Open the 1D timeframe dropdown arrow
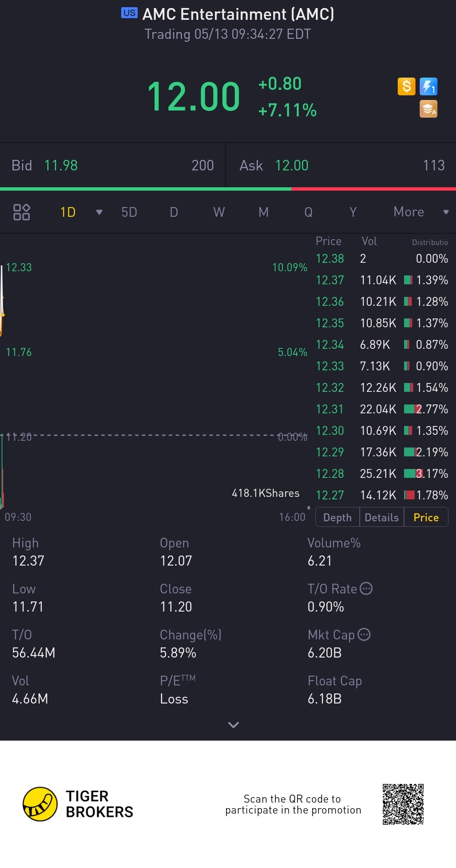The height and width of the screenshot is (868, 456). (x=99, y=212)
